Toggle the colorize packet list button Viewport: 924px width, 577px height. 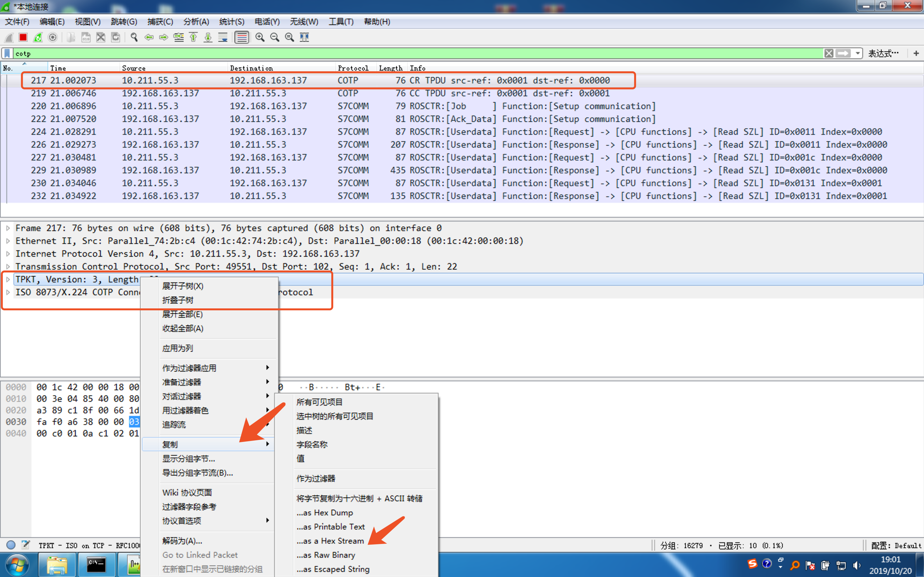241,38
